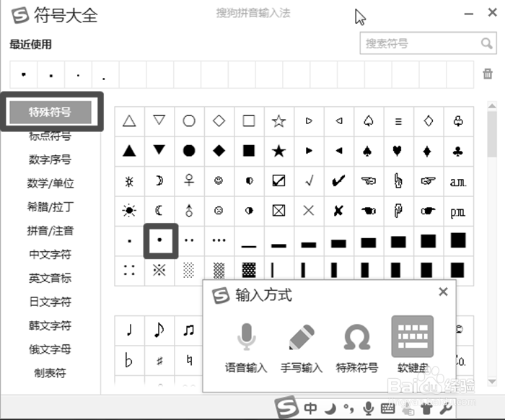The image size is (505, 420).
Task: Insert the solid heart ♥ symbol
Action: point(398,151)
